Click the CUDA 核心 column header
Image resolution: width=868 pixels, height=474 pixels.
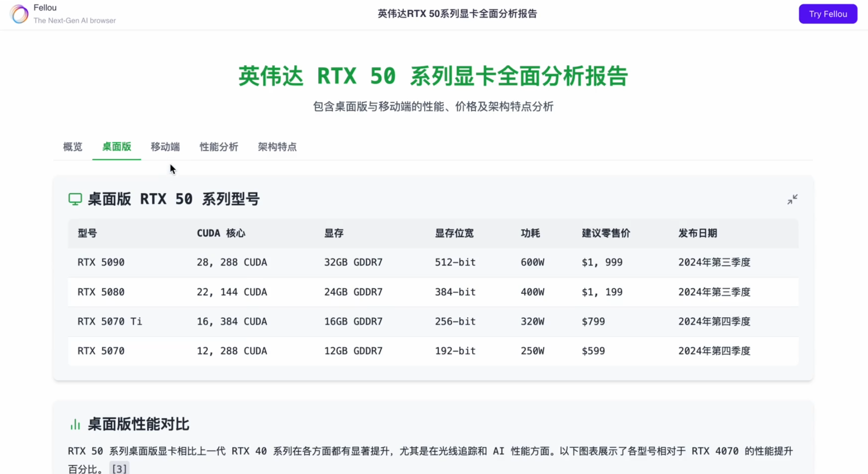[221, 233]
